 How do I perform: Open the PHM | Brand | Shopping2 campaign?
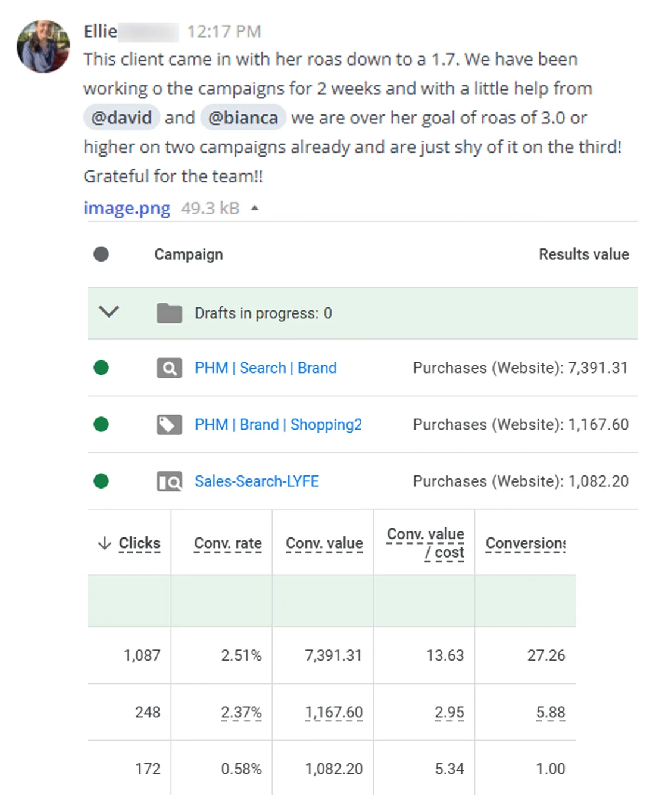[278, 424]
